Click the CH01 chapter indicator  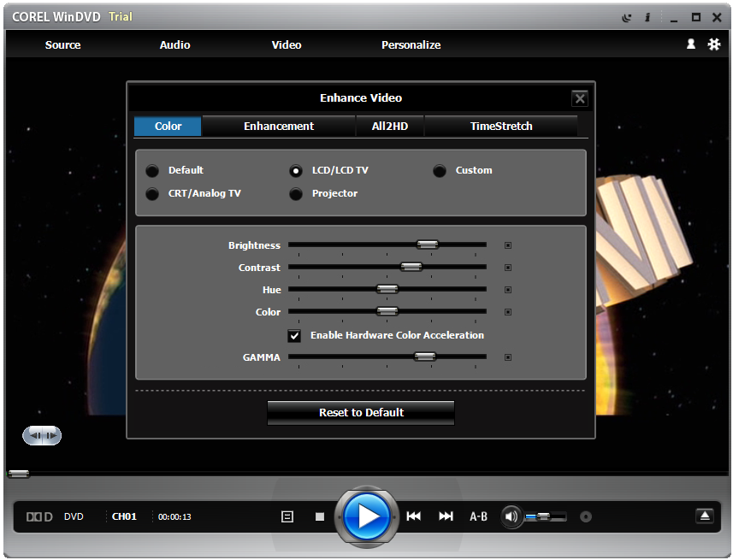pos(124,516)
